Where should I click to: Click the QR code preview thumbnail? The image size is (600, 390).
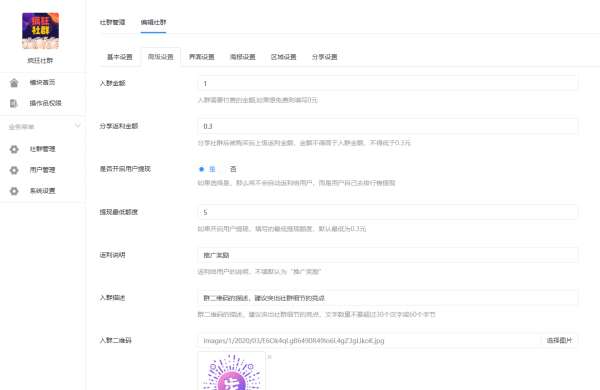tap(232, 371)
